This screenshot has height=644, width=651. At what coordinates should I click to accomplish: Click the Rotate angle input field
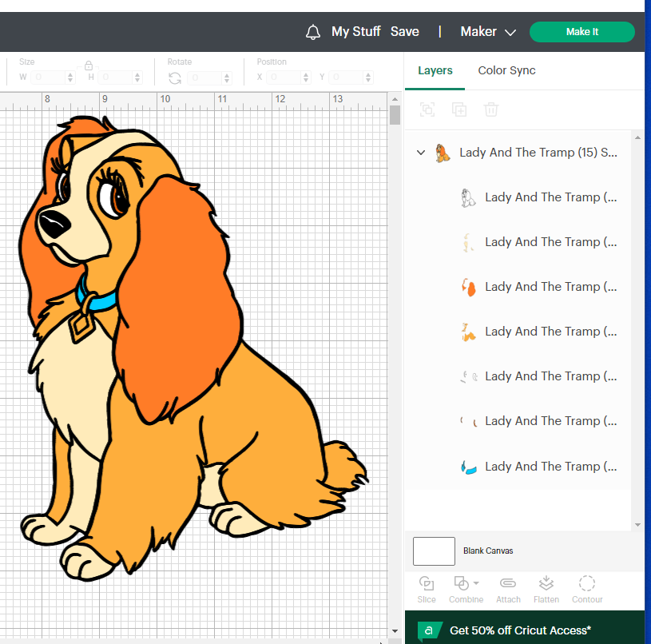pyautogui.click(x=205, y=78)
